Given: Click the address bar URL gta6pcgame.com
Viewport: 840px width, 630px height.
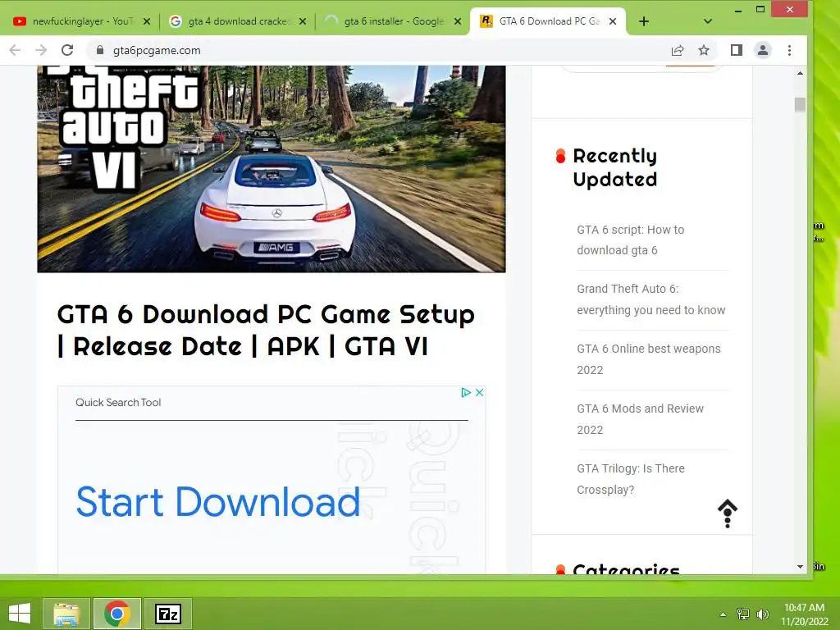Looking at the screenshot, I should coord(157,50).
